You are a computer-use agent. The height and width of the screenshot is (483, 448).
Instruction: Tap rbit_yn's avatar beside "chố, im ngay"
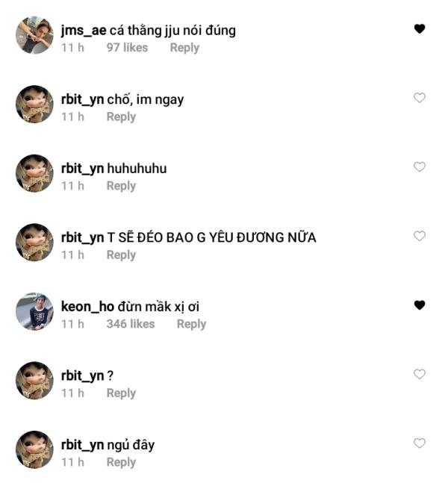click(34, 105)
